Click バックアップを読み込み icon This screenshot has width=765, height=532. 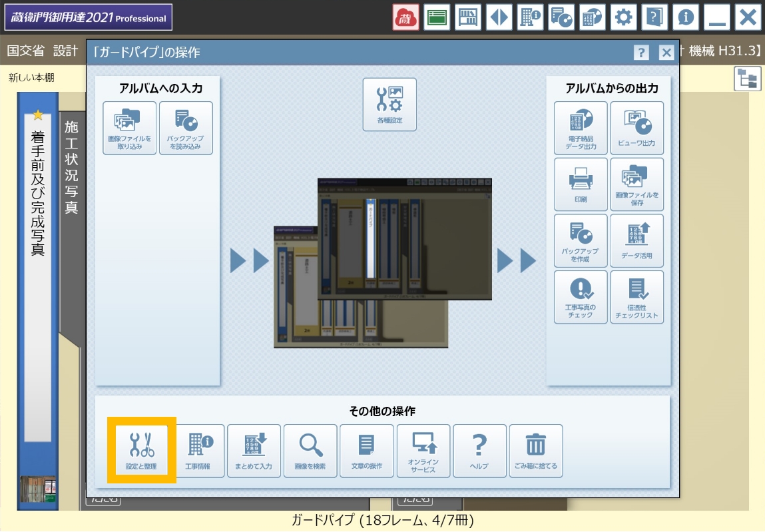[186, 128]
